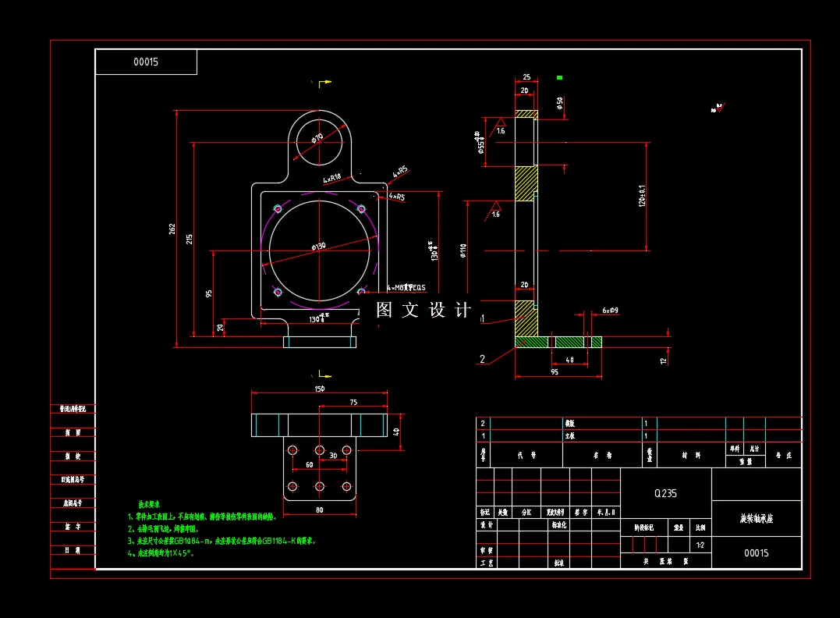Click the 1.6 roughness symbol beside Φ110

click(x=494, y=211)
